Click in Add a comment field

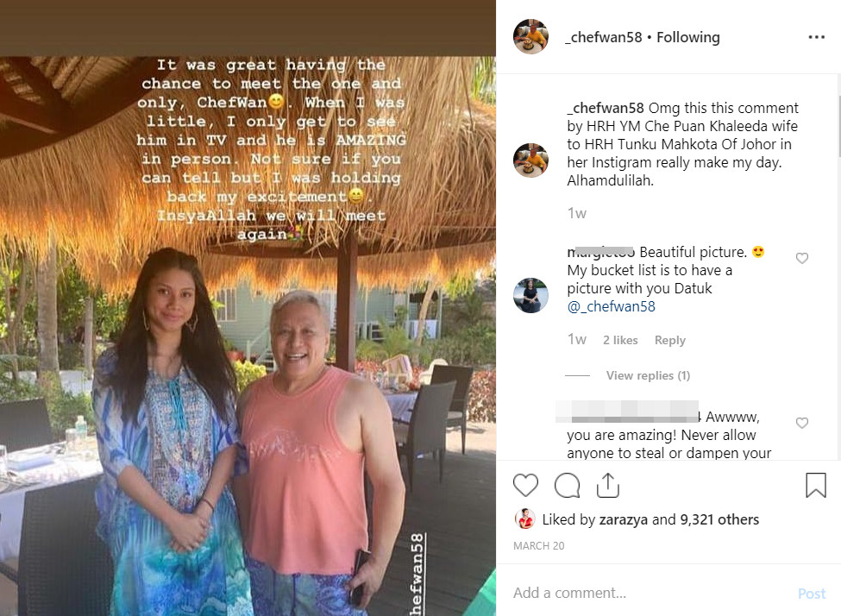[649, 593]
